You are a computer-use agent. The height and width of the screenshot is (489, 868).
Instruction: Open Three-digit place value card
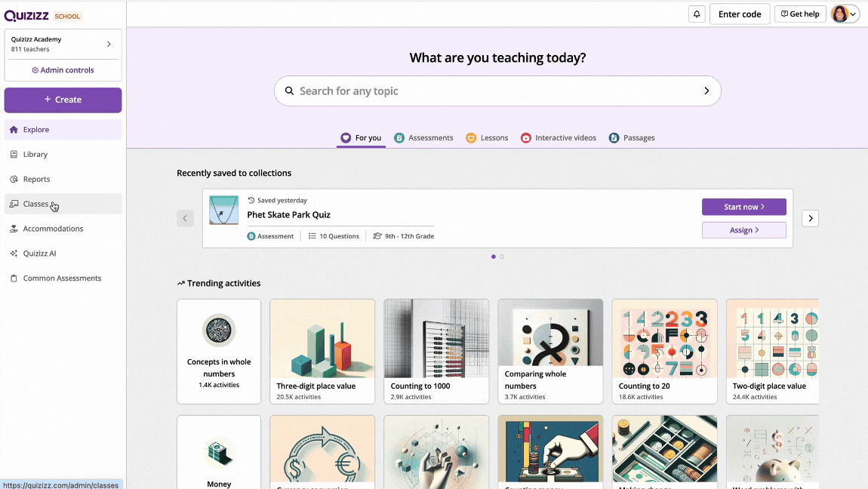(322, 351)
